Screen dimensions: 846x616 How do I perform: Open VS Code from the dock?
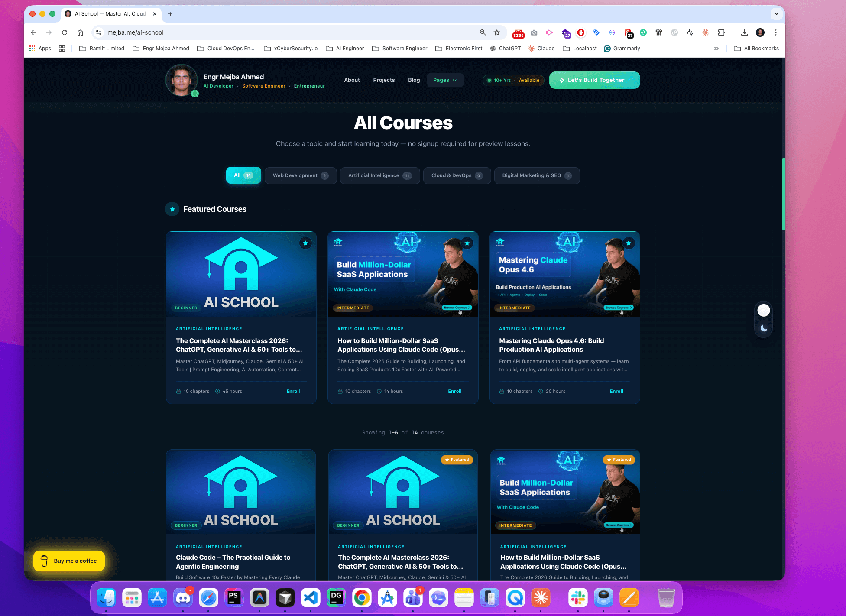[311, 598]
